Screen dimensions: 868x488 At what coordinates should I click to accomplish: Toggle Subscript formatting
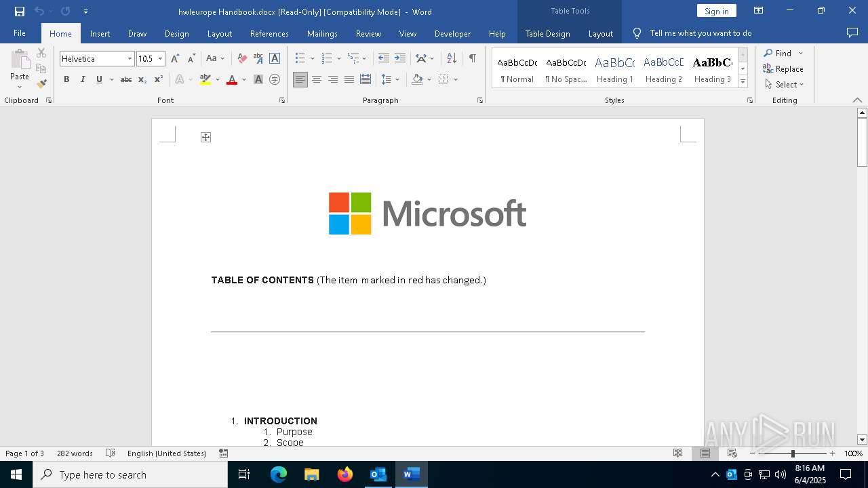142,79
